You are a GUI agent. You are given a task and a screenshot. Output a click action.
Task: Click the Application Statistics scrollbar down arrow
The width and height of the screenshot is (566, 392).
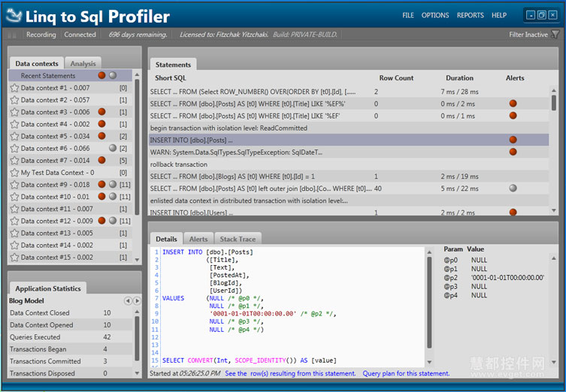coord(137,373)
